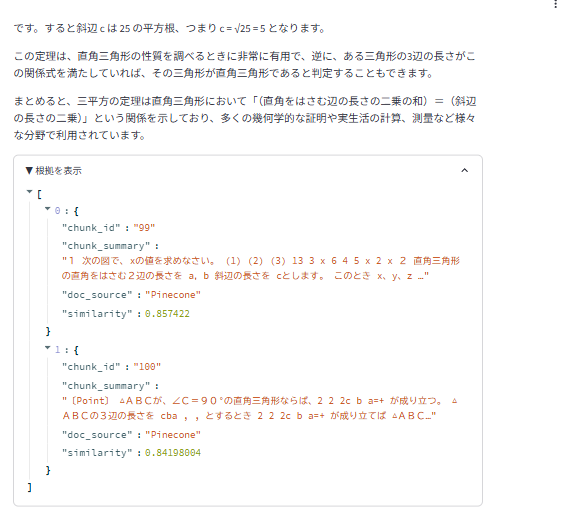Select the chunk_id value "100"
The width and height of the screenshot is (571, 516).
point(147,367)
